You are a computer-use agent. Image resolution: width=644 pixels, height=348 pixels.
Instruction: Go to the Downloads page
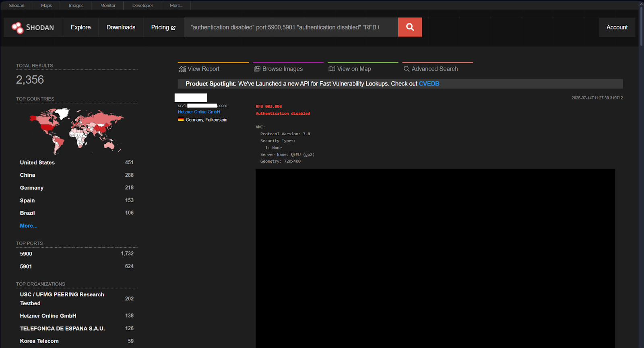[121, 27]
